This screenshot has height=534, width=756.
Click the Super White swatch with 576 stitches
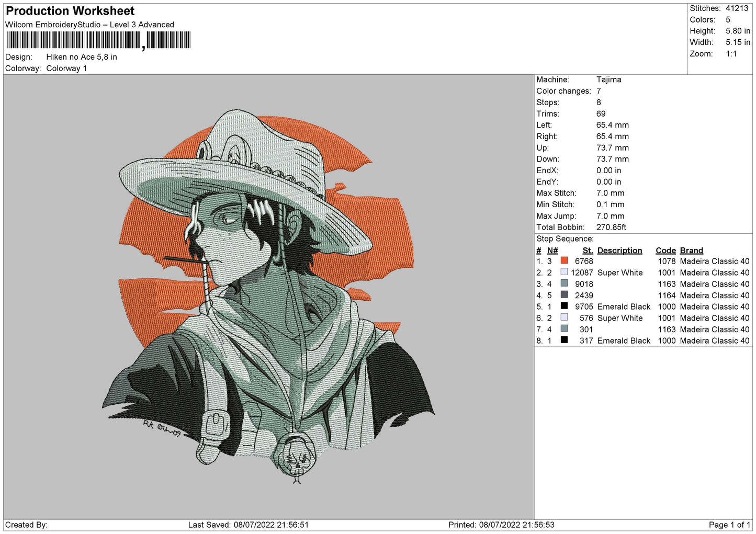coord(564,317)
